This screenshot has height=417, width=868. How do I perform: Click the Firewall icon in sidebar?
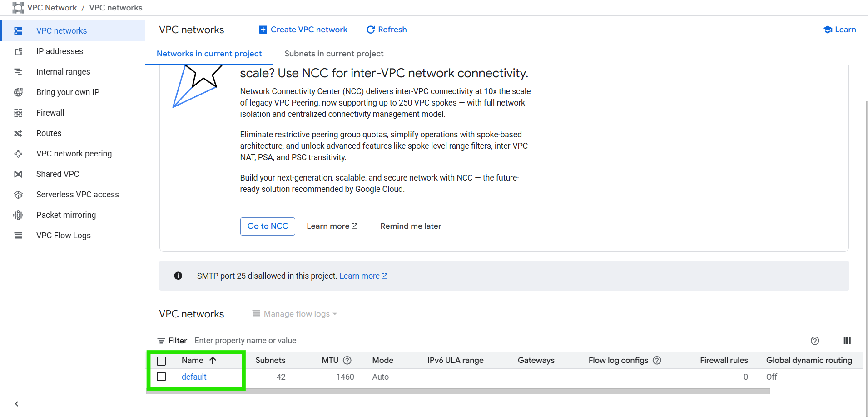click(18, 113)
